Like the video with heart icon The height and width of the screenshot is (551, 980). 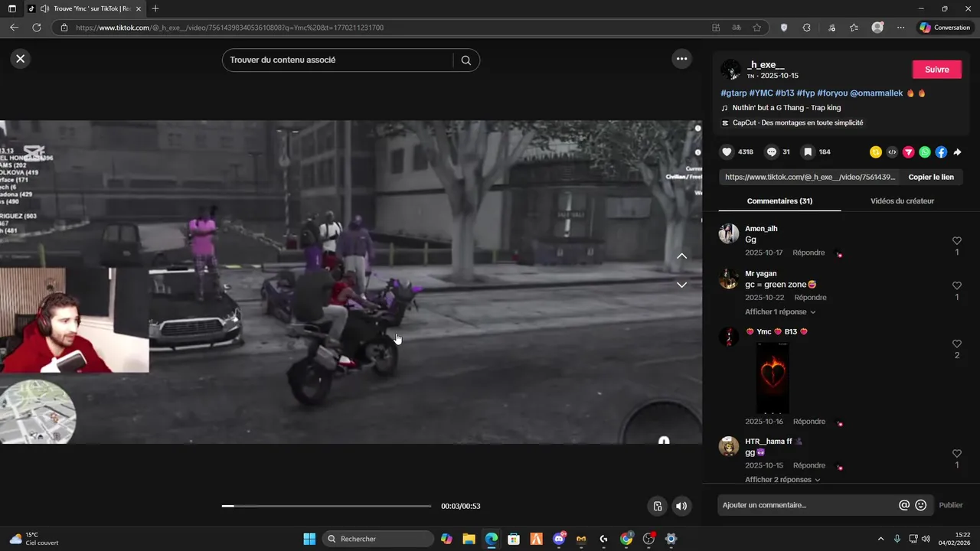click(x=727, y=152)
